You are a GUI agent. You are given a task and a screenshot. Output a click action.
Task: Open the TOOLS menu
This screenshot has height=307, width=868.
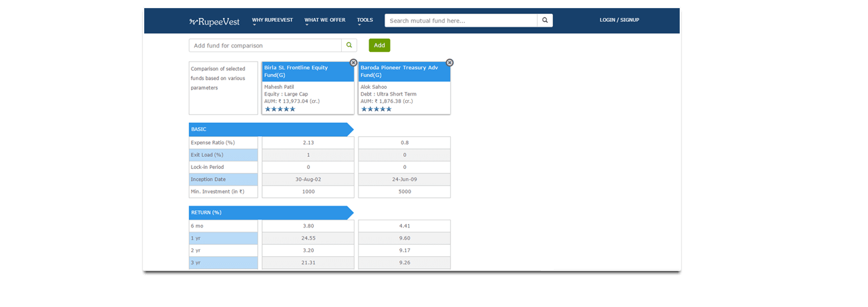click(x=365, y=21)
